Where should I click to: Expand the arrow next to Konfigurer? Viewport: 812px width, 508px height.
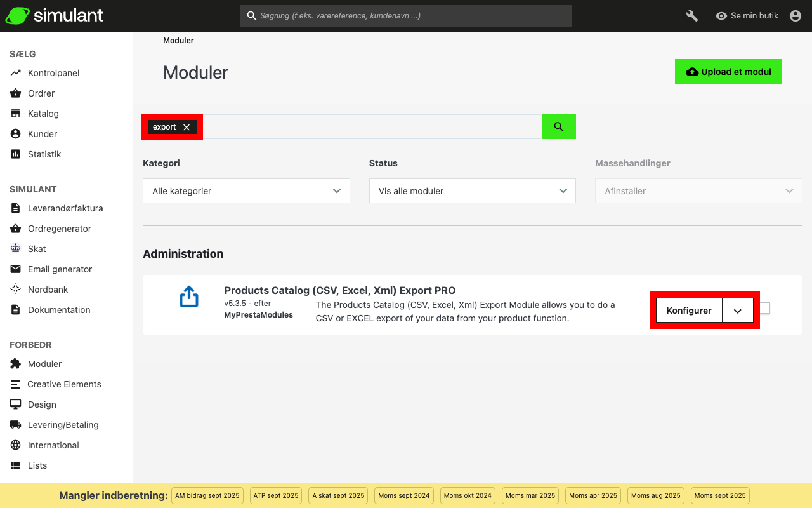[737, 311]
